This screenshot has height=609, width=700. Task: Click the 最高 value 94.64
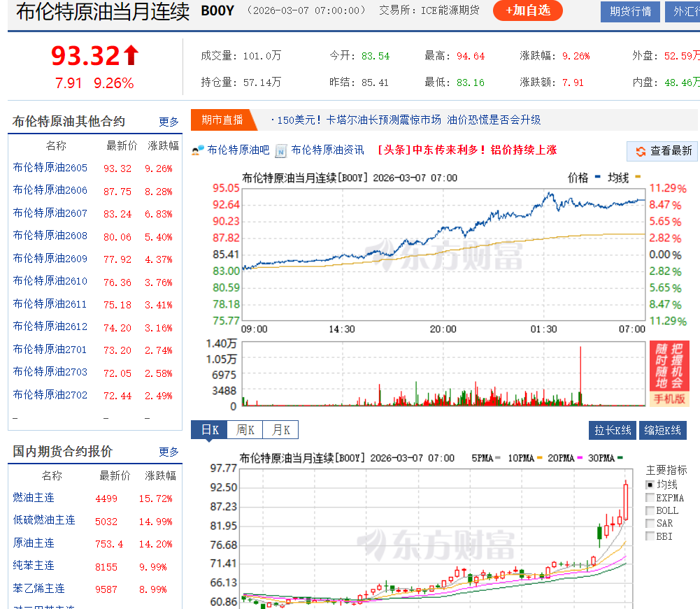click(471, 56)
